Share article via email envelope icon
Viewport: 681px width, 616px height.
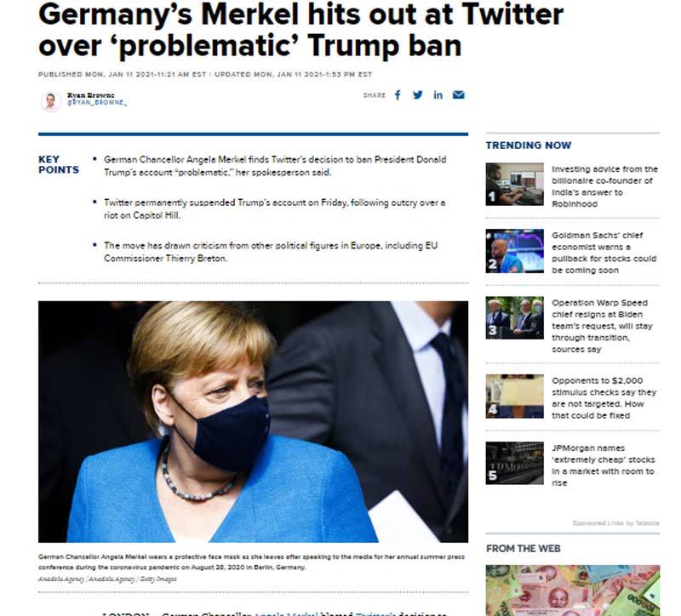click(x=458, y=95)
